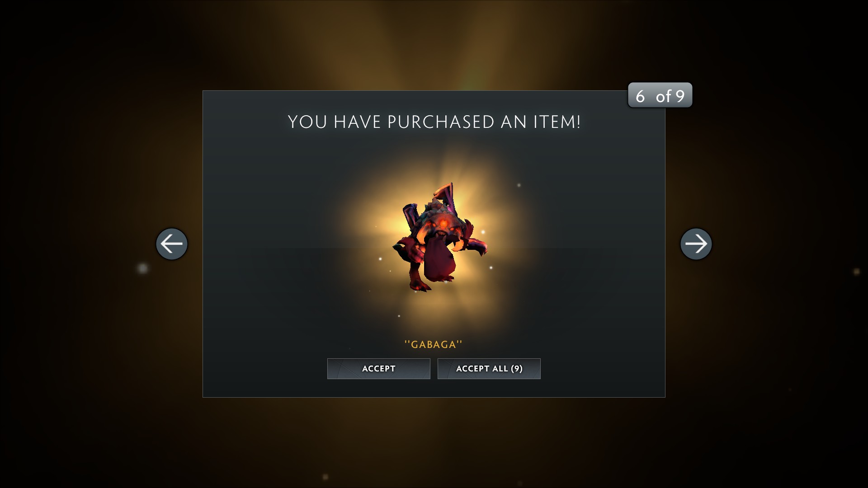Click the "GABAGA" item name label
Image resolution: width=868 pixels, height=488 pixels.
pyautogui.click(x=434, y=344)
